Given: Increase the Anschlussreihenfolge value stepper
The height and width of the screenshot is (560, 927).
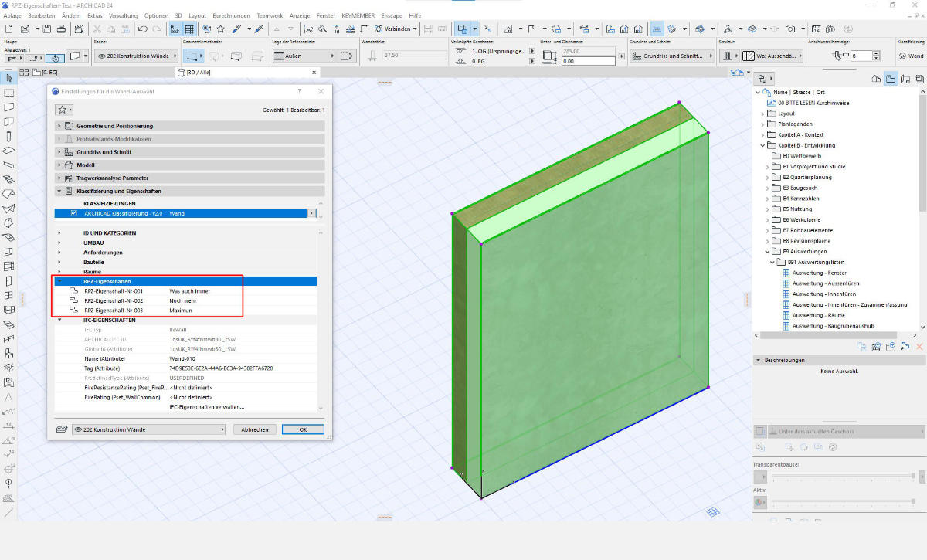Looking at the screenshot, I should click(x=876, y=53).
